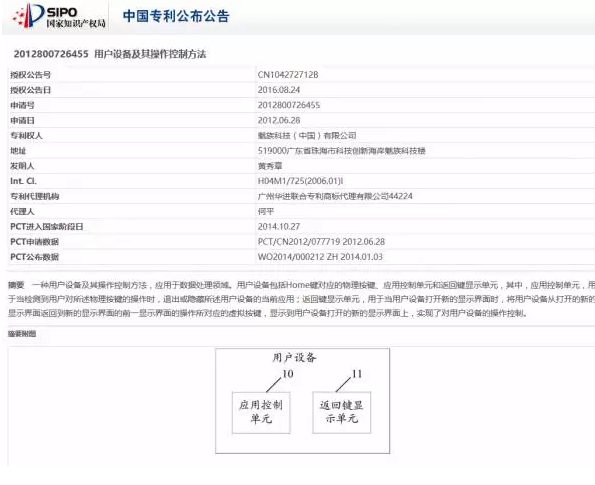Click the 摘要附图 section label
The width and height of the screenshot is (595, 485).
(x=22, y=334)
